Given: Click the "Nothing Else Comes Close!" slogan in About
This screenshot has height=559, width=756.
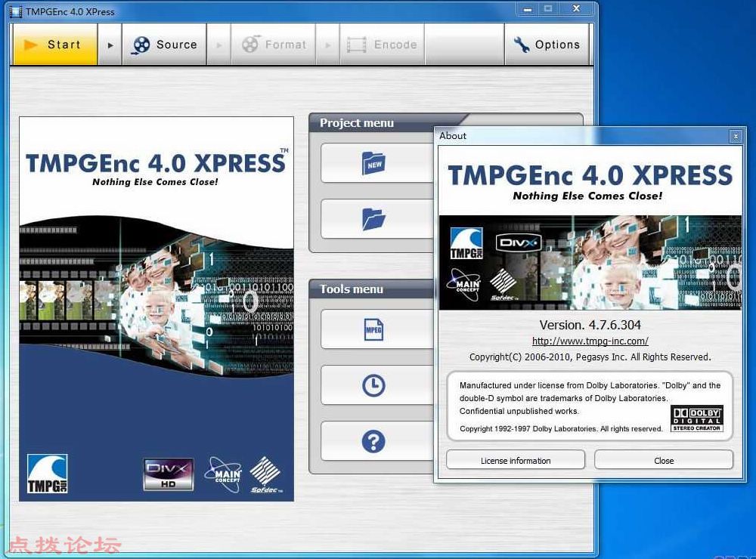Looking at the screenshot, I should [587, 196].
